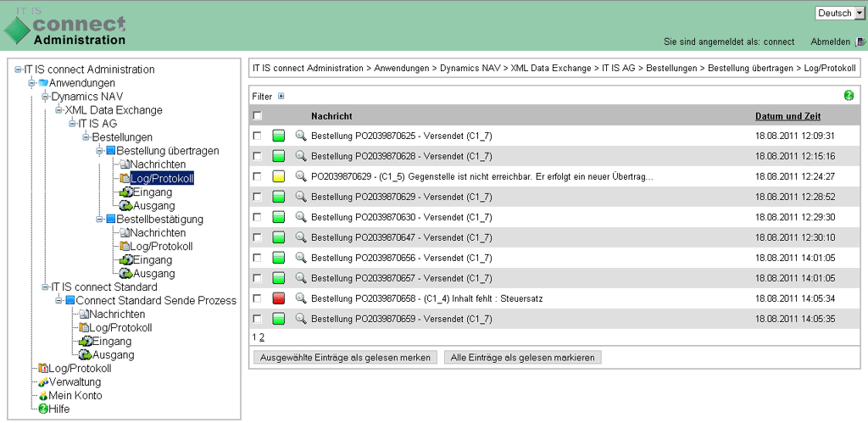
Task: Check the box for Bestellung PO2039870625
Action: (x=257, y=136)
